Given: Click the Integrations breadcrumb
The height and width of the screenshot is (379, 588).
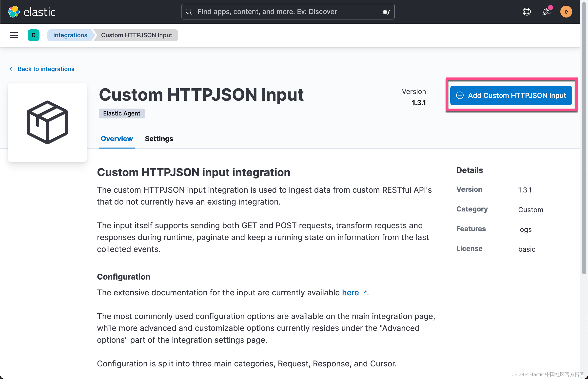Looking at the screenshot, I should [x=70, y=35].
